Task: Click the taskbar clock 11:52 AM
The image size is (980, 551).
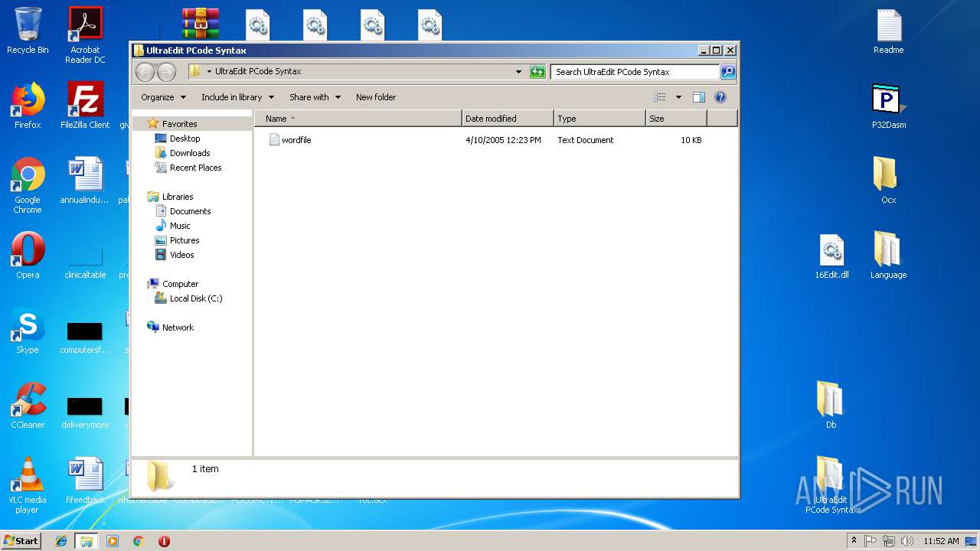Action: (941, 541)
